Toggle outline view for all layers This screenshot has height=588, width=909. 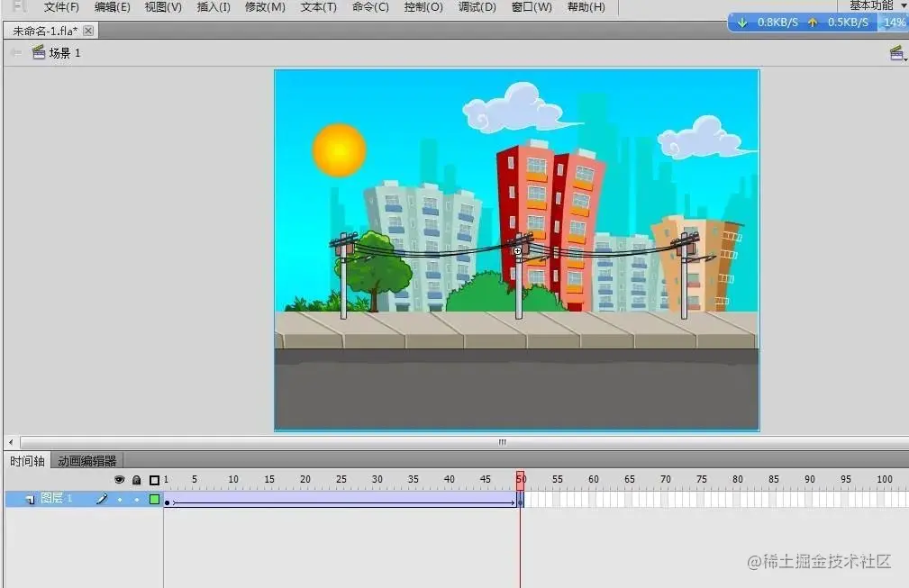(154, 480)
